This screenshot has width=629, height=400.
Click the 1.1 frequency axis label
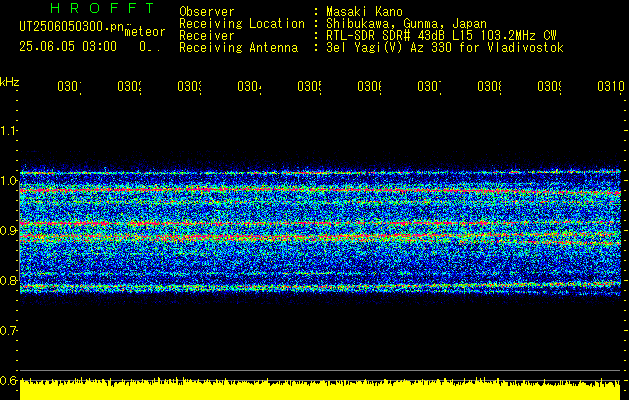pyautogui.click(x=8, y=130)
